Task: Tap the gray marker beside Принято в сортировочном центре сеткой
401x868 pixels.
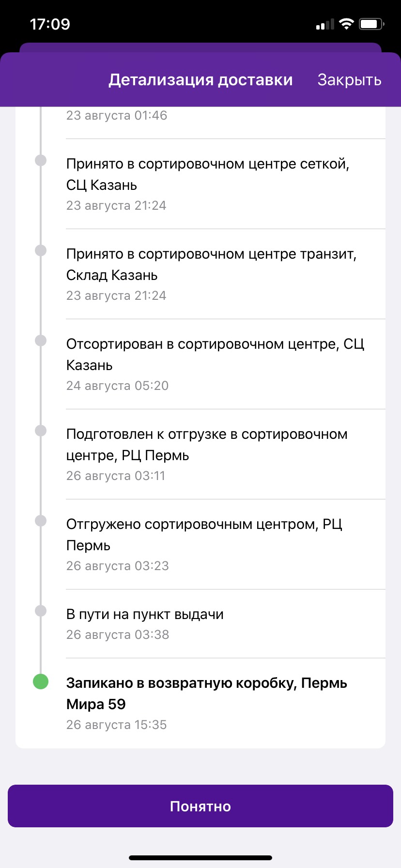Action: (x=41, y=160)
